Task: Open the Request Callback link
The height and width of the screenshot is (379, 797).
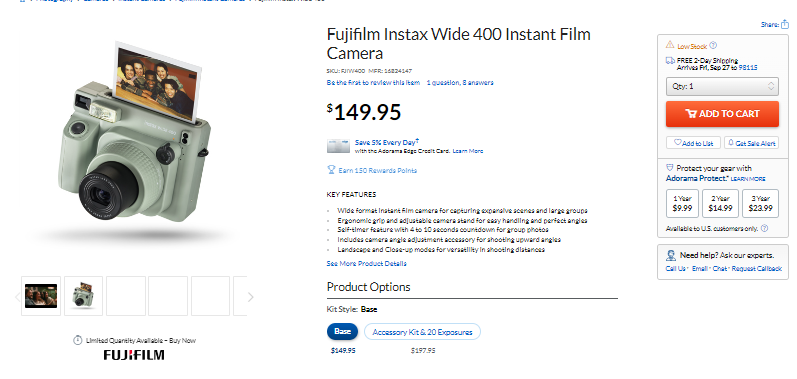Action: pos(756,268)
